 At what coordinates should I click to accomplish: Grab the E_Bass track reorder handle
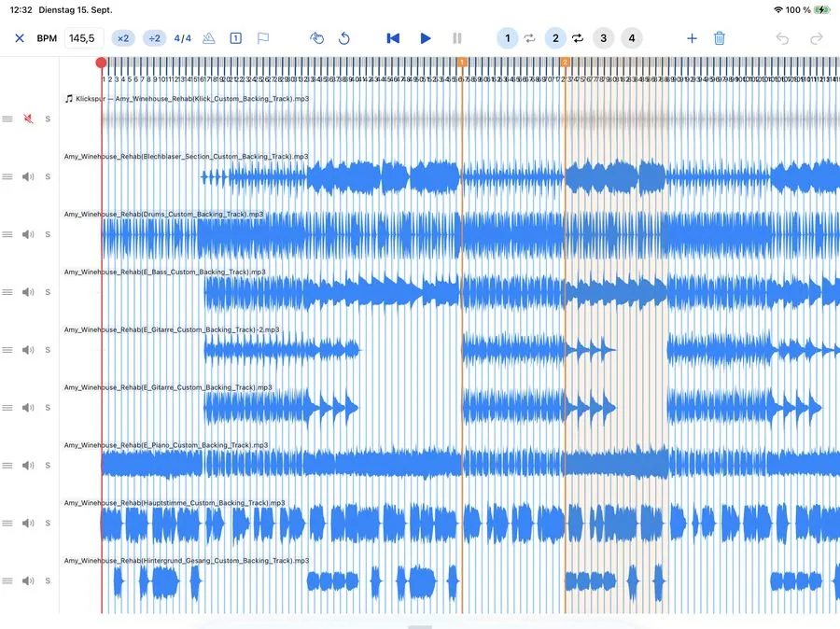7,292
